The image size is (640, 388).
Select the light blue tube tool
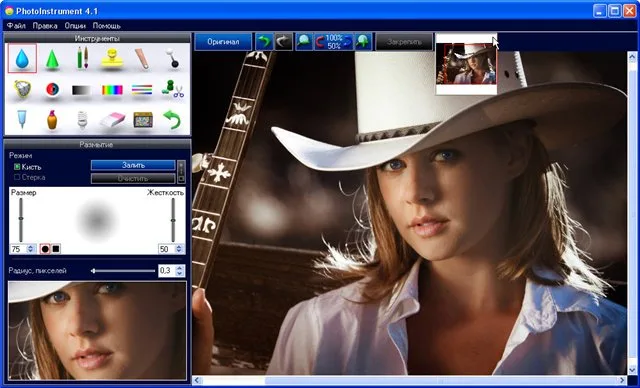(x=22, y=119)
